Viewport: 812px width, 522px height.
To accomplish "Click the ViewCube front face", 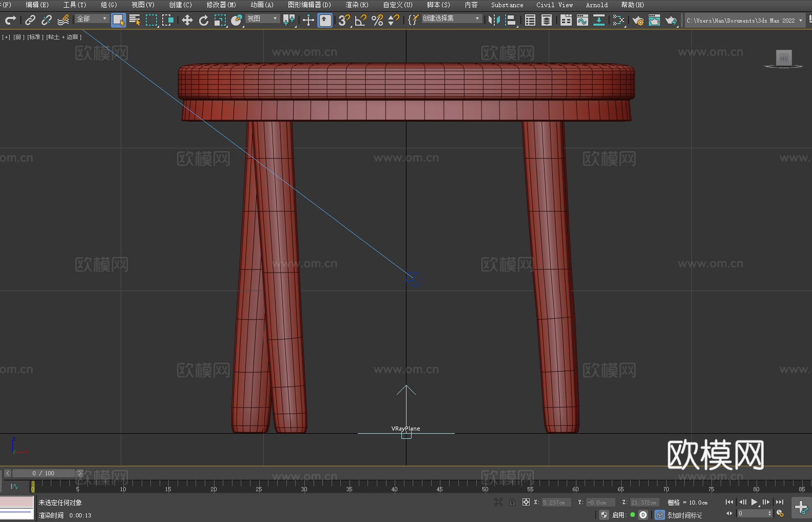I will (784, 57).
